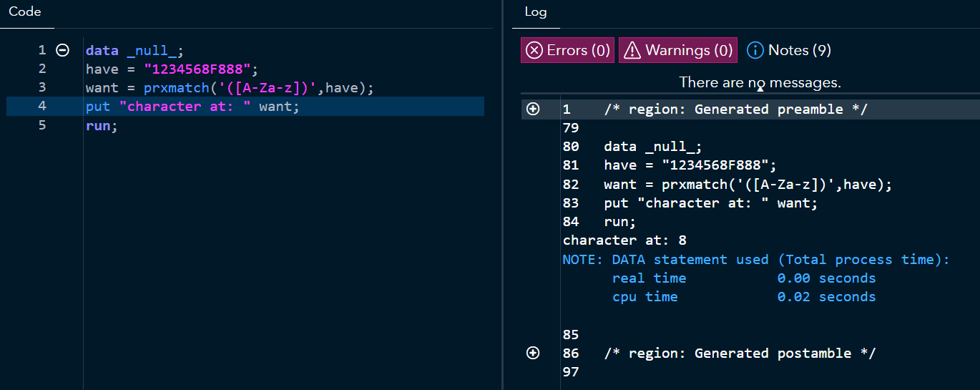Toggle the Warnings (0) log filter

point(677,50)
